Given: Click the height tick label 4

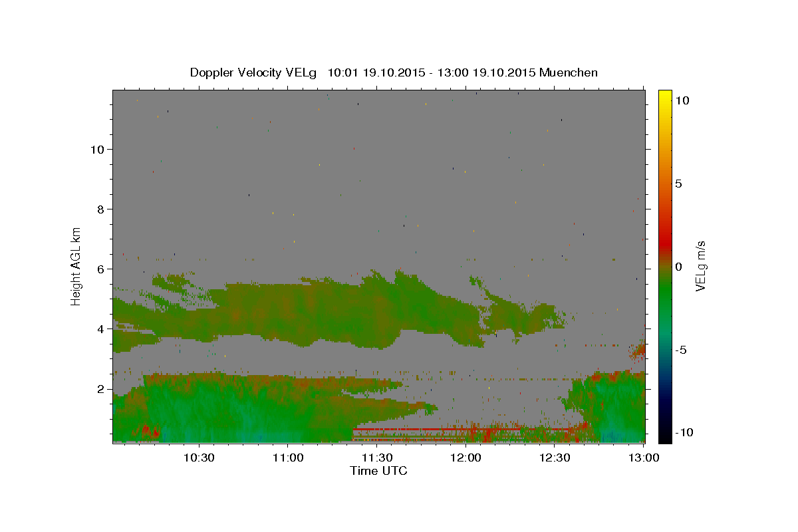Looking at the screenshot, I should (101, 329).
